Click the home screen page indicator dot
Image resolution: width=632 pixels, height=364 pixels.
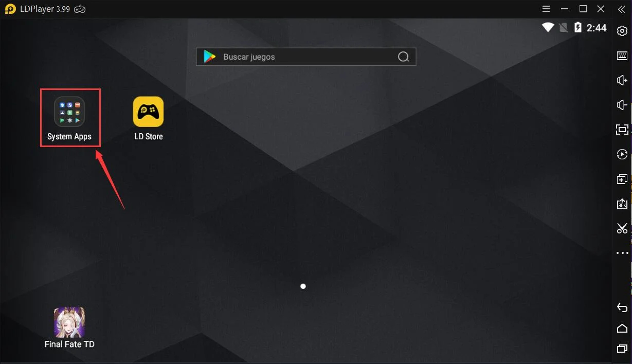pyautogui.click(x=303, y=286)
